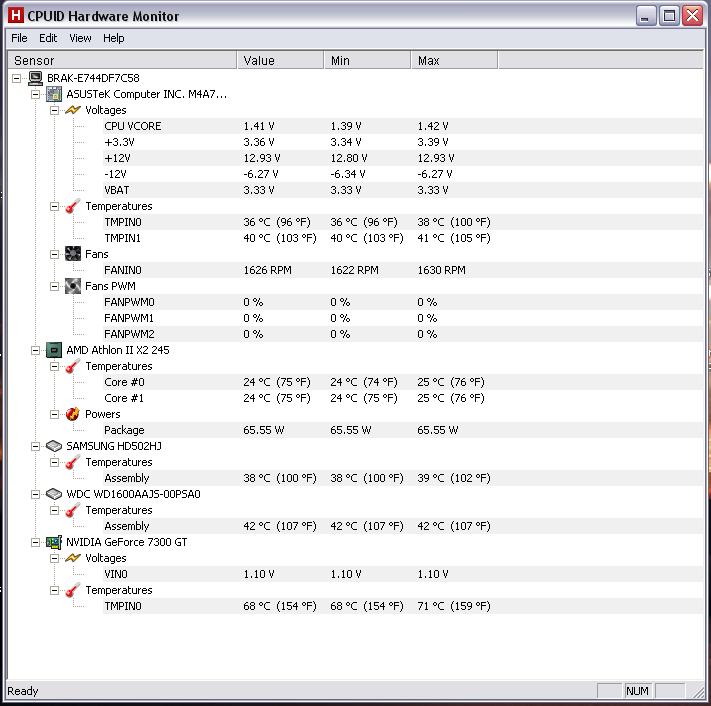
Task: Collapse the SAMSUNG HD502HJ node
Action: point(35,447)
